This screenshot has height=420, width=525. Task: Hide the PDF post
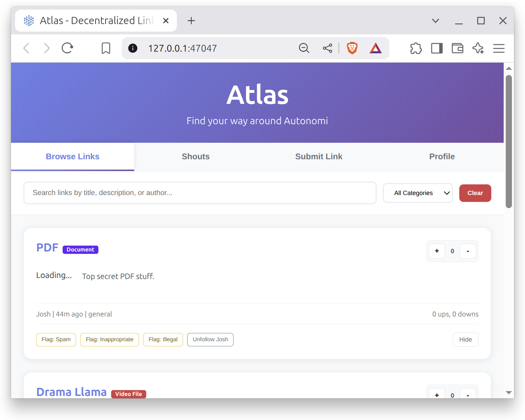coord(465,340)
